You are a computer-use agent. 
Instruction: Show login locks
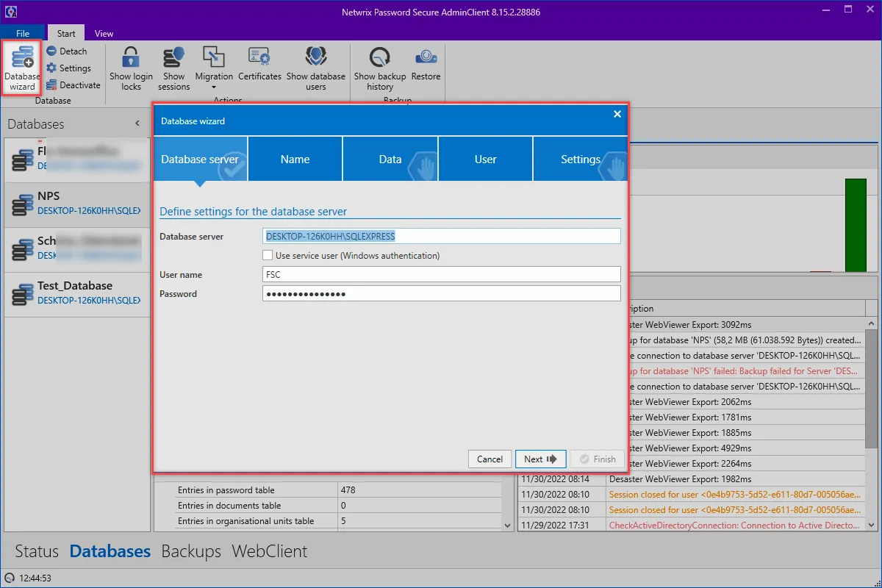click(x=131, y=68)
